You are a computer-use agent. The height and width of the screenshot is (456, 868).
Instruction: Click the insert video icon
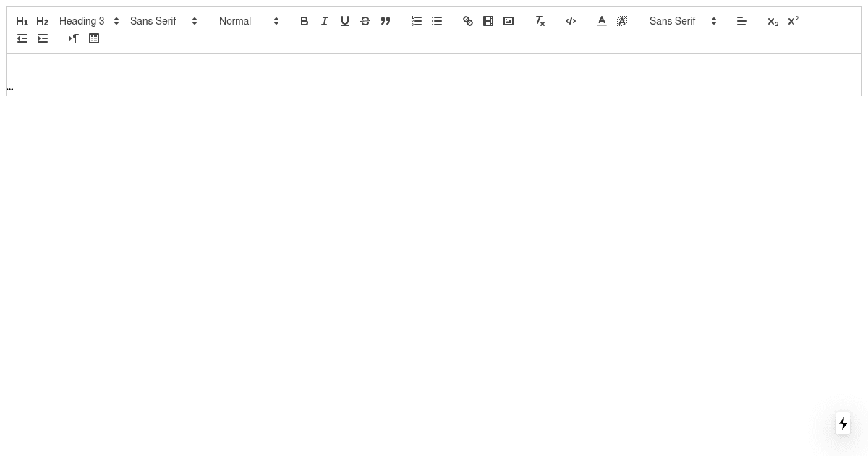[488, 21]
